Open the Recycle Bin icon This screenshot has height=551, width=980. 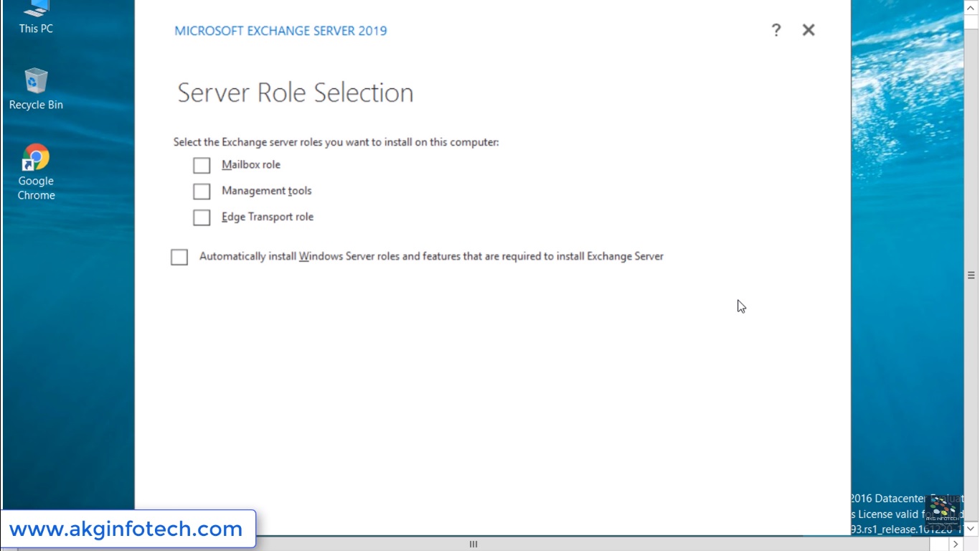36,89
